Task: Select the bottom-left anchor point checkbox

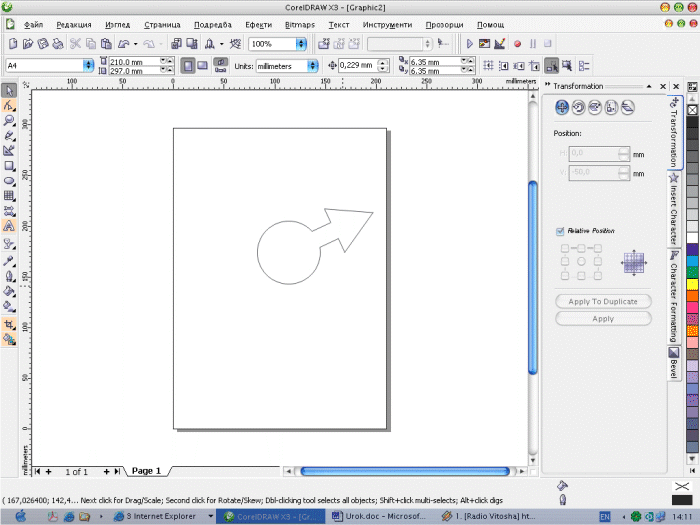Action: click(x=565, y=275)
